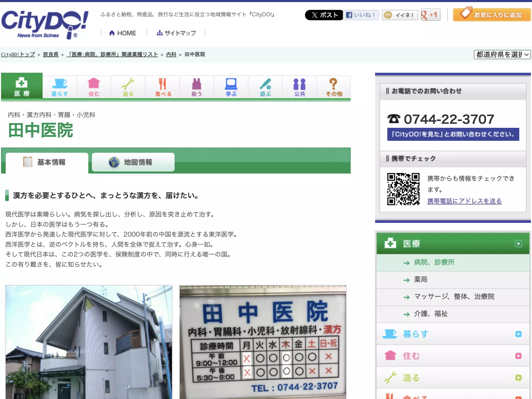Select 病院、診療所 in sidebar
532x399 pixels.
[x=453, y=262]
